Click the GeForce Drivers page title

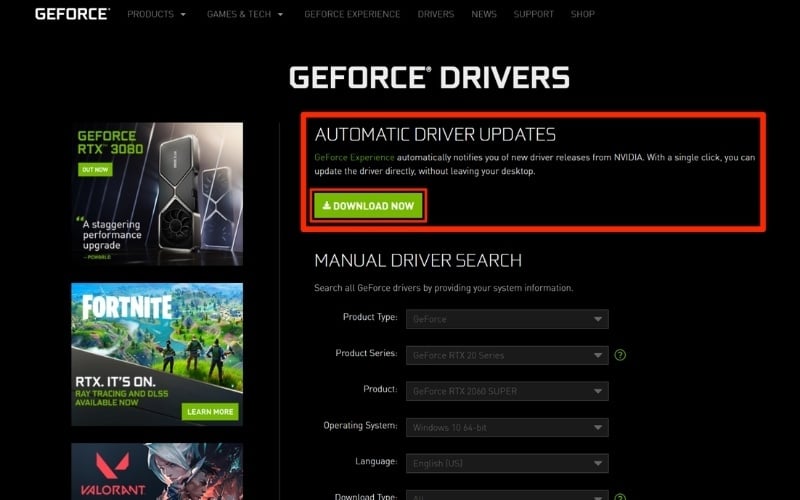[429, 78]
